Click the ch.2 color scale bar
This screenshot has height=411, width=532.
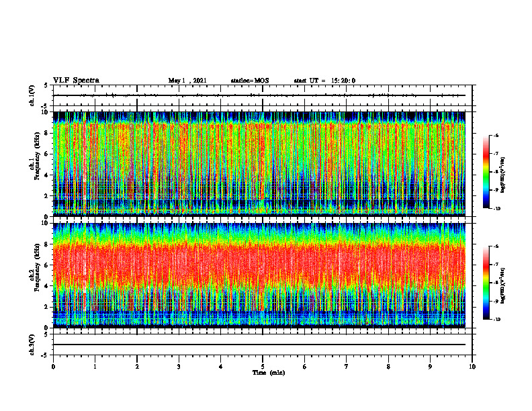coord(486,283)
